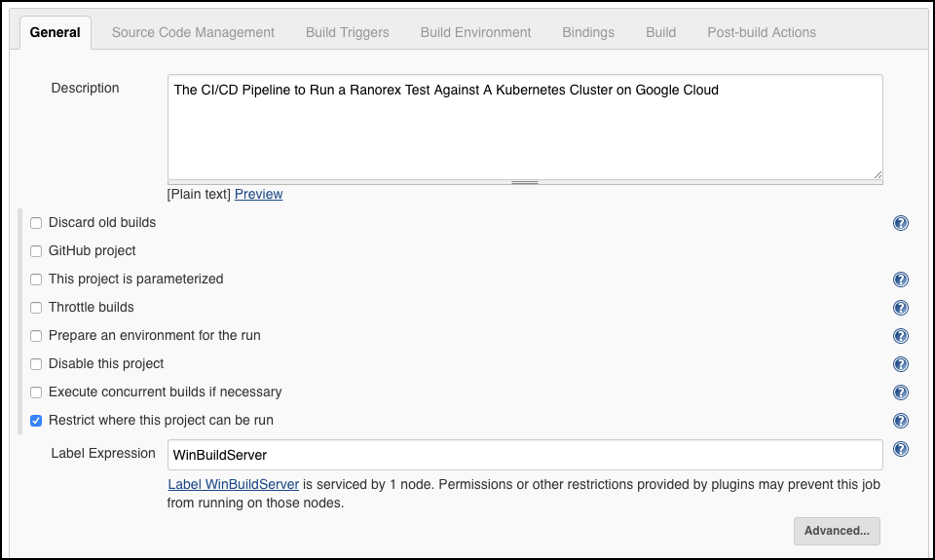This screenshot has width=935, height=560.
Task: Open help icon for Label Expression
Action: (x=900, y=449)
